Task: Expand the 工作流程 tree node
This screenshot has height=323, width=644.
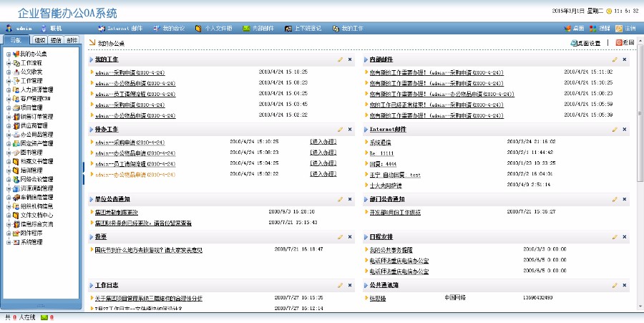Action: 8,63
